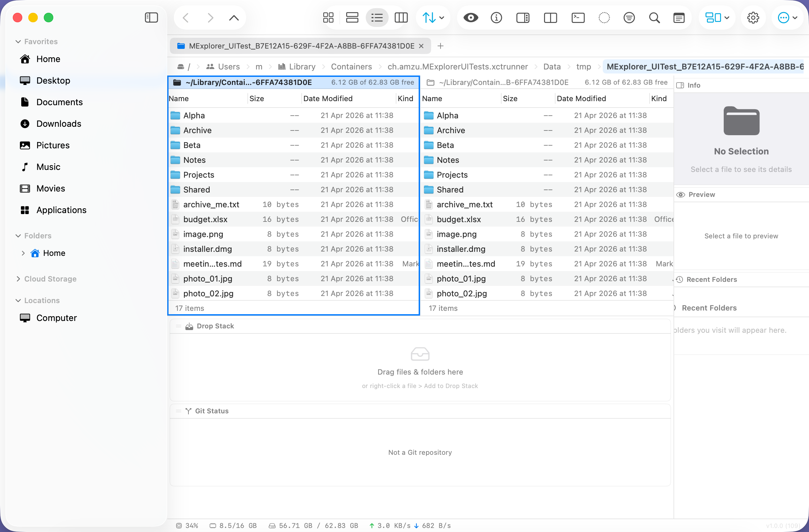This screenshot has width=809, height=532.
Task: Open Documents in sidebar
Action: 59,102
